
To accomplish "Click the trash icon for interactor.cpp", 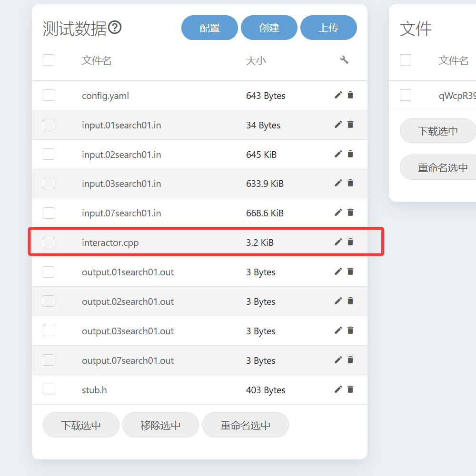I will pyautogui.click(x=350, y=242).
